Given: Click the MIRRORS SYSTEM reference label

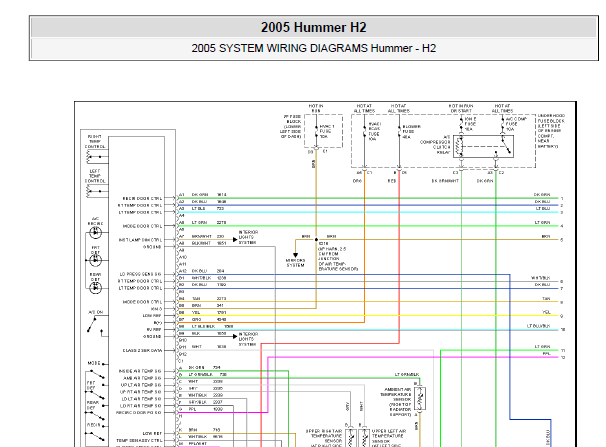Looking at the screenshot, I should pos(296,263).
